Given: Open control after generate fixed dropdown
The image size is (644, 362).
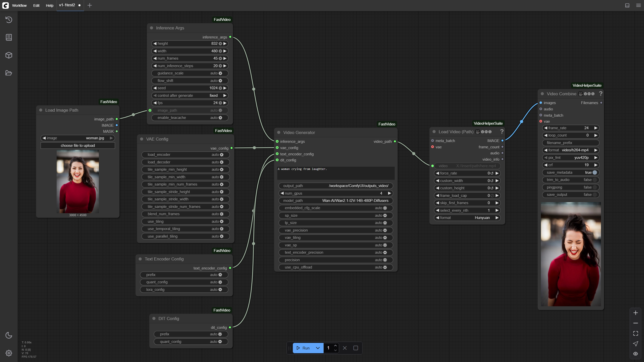Looking at the screenshot, I should point(190,96).
